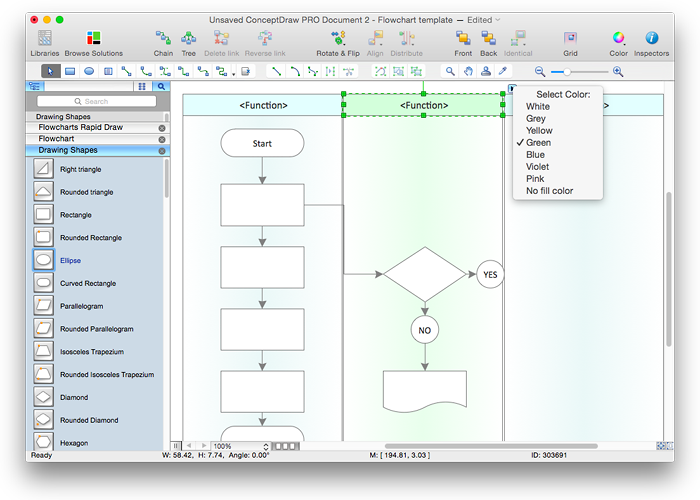Close the Flowchart library
Image resolution: width=700 pixels, height=500 pixels.
coord(162,140)
